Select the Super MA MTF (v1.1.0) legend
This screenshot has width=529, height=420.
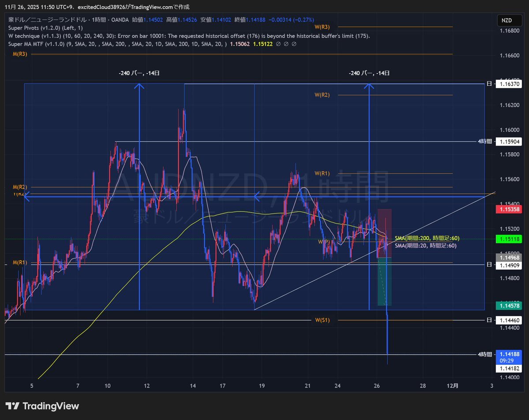point(117,44)
